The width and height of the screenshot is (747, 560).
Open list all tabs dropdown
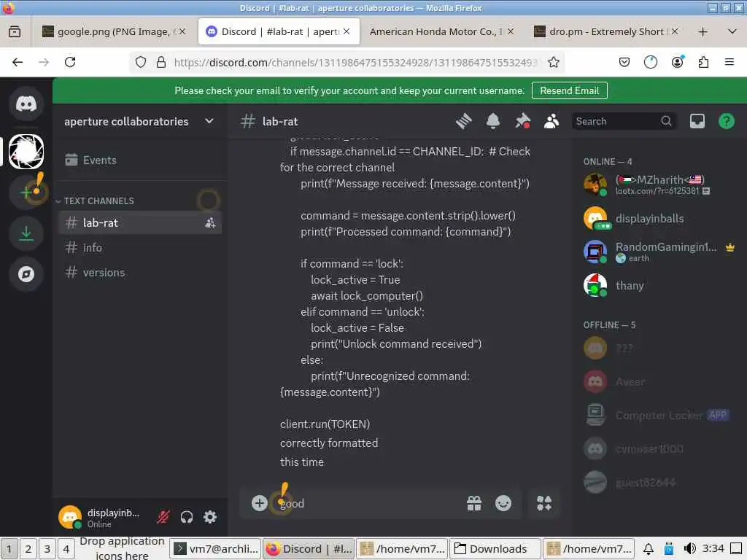[x=732, y=32]
